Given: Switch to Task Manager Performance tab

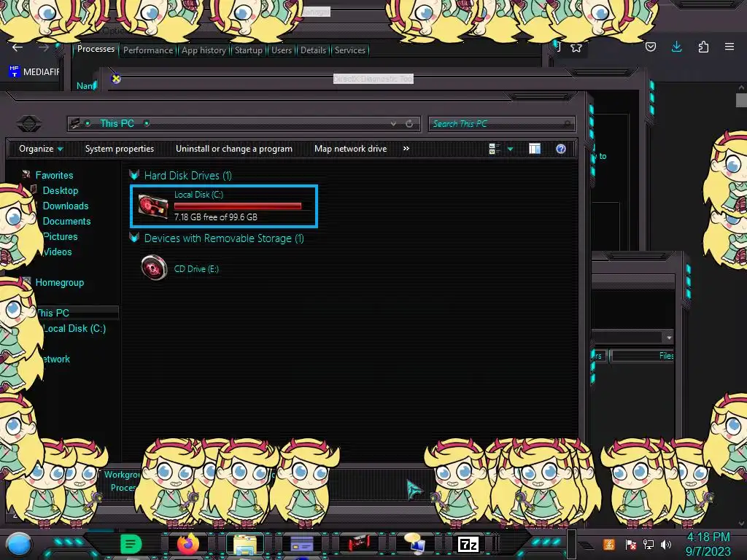Looking at the screenshot, I should [x=148, y=50].
